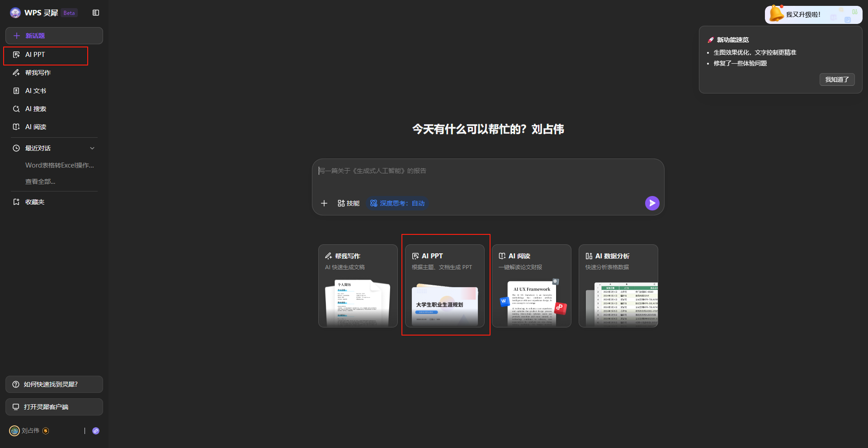Screen dimensions: 868x448
Task: Click 查看全部 to see all conversations
Action: [40, 181]
